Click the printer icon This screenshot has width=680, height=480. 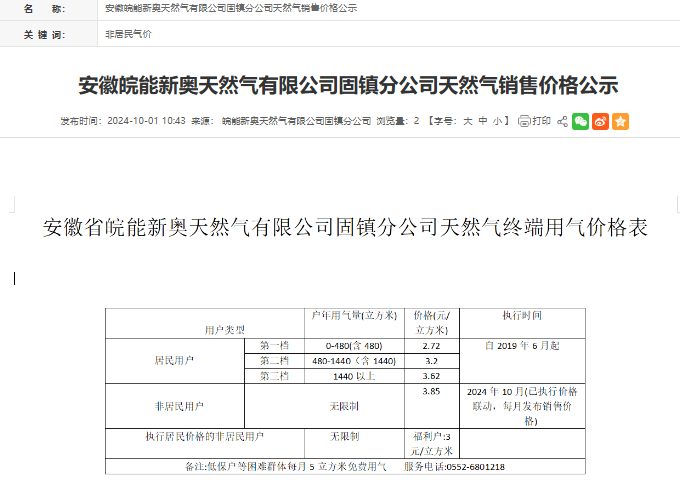524,121
